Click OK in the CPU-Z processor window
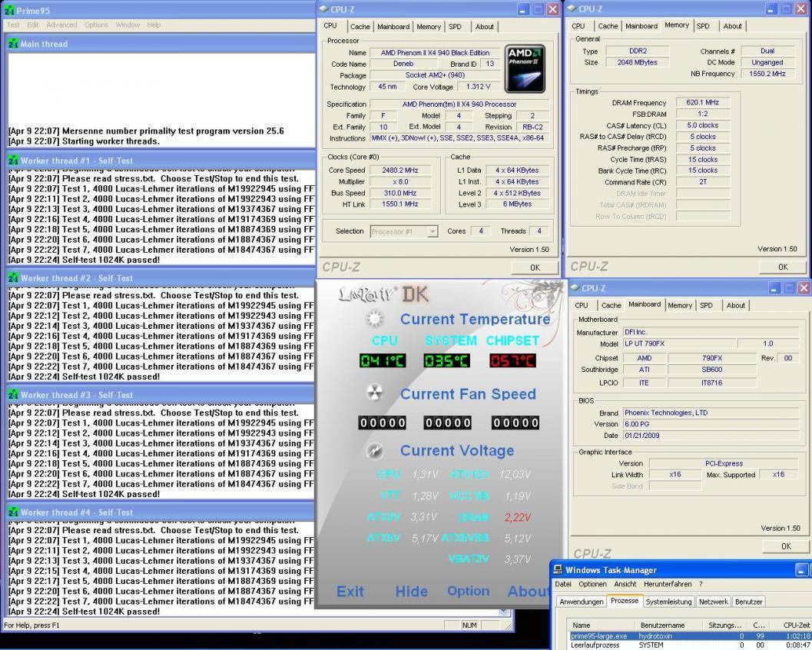Viewport: 812px width, 650px height. [535, 267]
